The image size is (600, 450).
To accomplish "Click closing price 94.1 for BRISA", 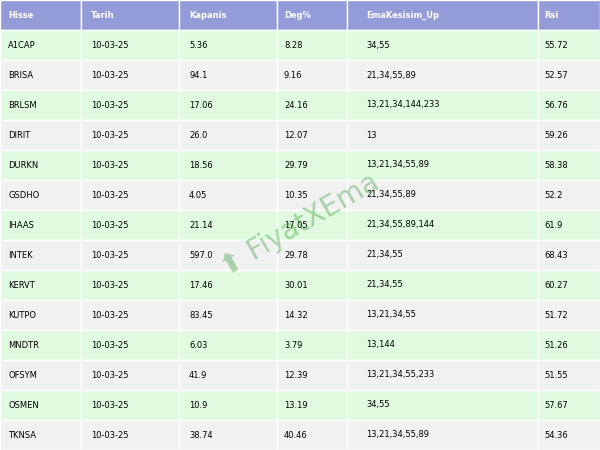I will pyautogui.click(x=198, y=75).
